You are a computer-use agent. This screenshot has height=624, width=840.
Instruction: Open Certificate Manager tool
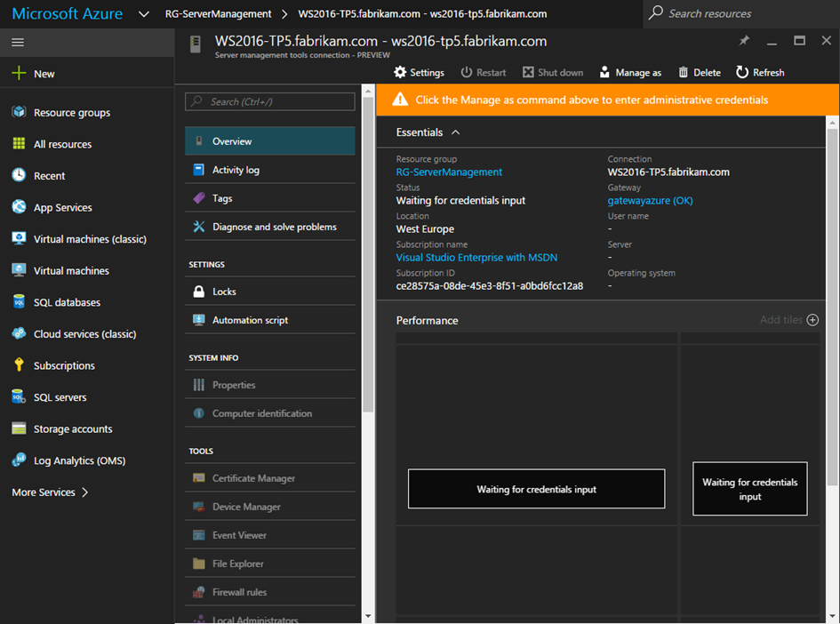click(x=270, y=477)
